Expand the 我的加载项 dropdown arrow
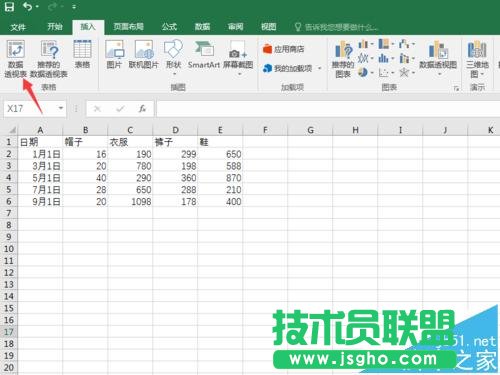Viewport: 500px width, 375px height. 319,68
